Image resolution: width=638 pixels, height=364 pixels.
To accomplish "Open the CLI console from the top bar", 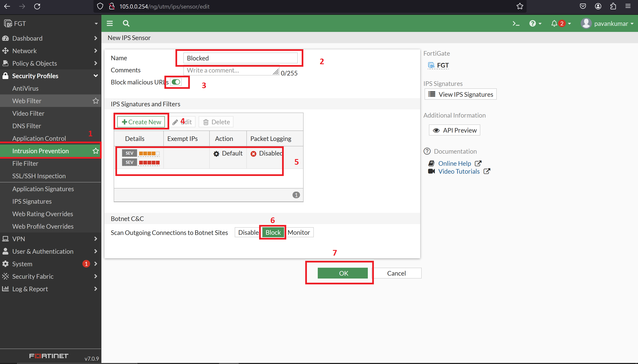I will tap(516, 23).
